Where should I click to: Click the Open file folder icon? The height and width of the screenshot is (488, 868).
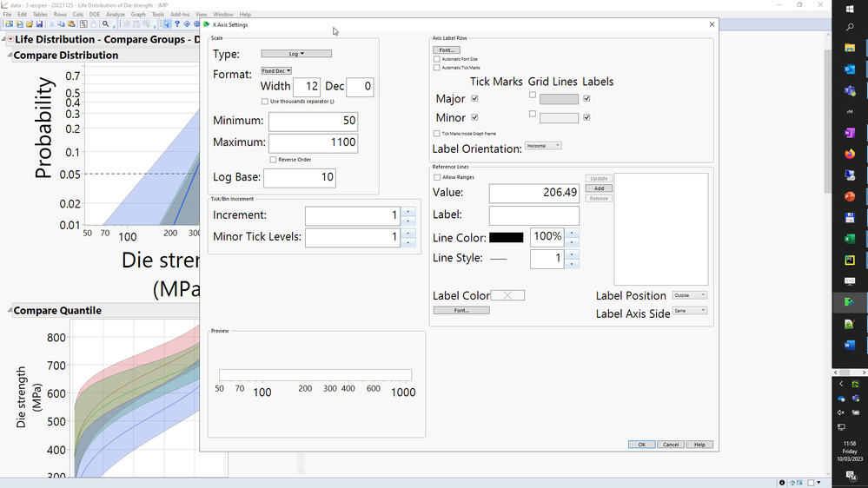point(29,24)
